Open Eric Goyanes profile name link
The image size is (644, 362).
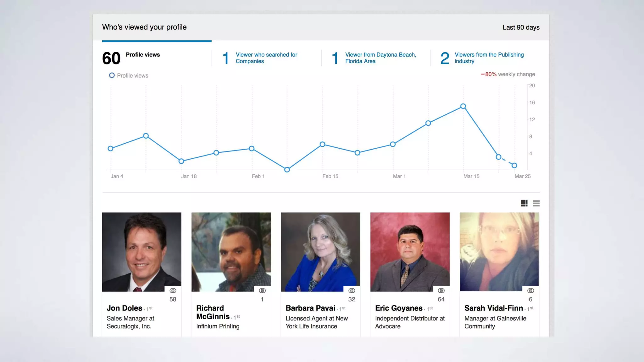[x=398, y=308]
